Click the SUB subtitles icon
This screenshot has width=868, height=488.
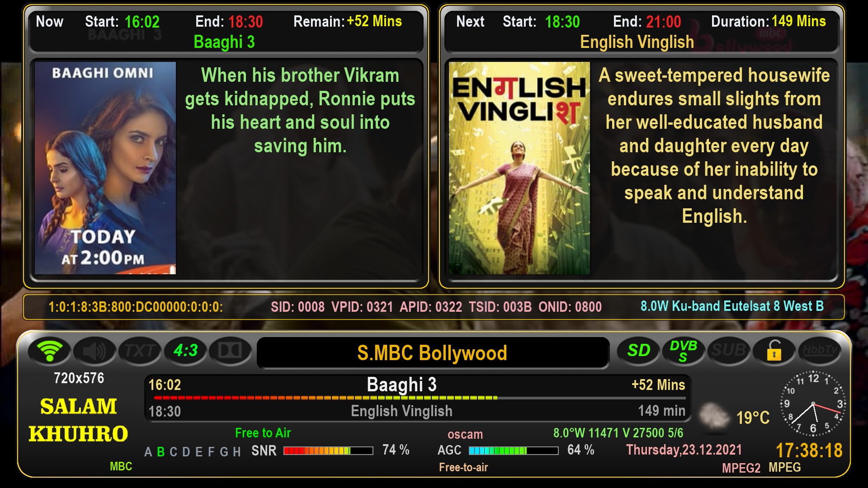(x=729, y=351)
